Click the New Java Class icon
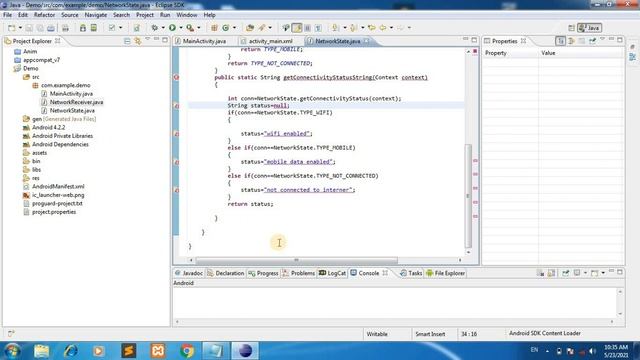 click(x=226, y=28)
